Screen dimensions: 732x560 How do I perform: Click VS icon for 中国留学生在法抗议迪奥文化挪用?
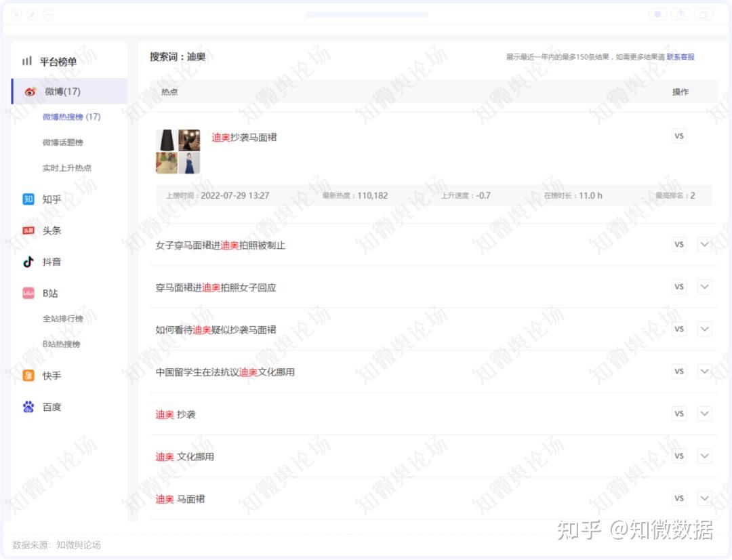point(679,372)
